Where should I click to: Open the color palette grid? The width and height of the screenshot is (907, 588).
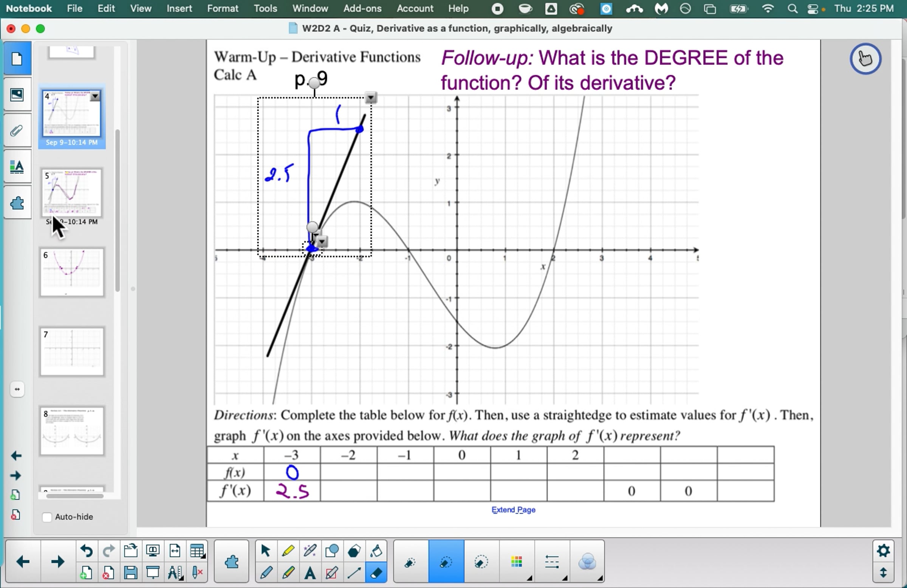click(516, 562)
